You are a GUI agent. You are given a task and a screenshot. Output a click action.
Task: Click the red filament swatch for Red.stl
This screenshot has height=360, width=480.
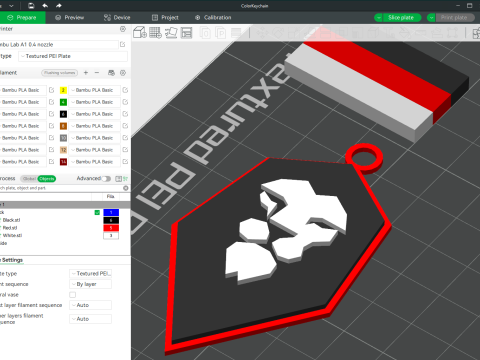pos(111,228)
